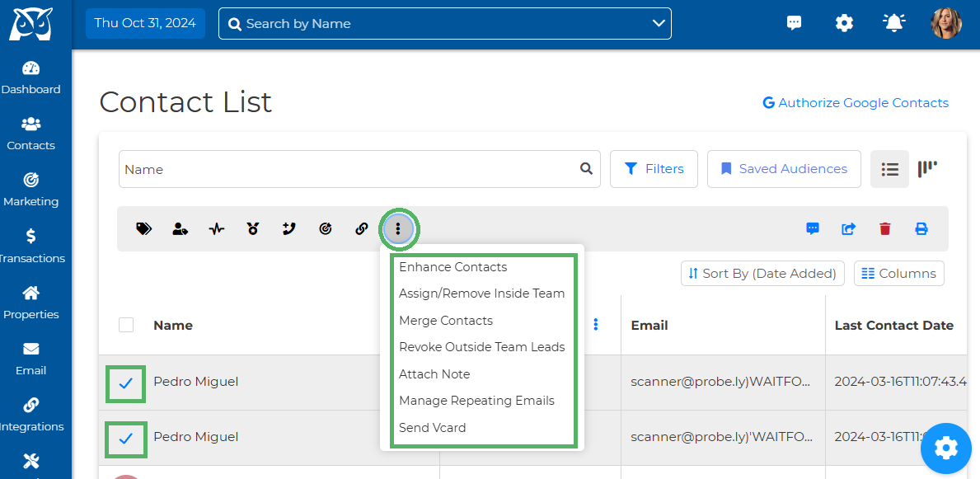
Task: Click the red trash delete icon
Action: [884, 229]
